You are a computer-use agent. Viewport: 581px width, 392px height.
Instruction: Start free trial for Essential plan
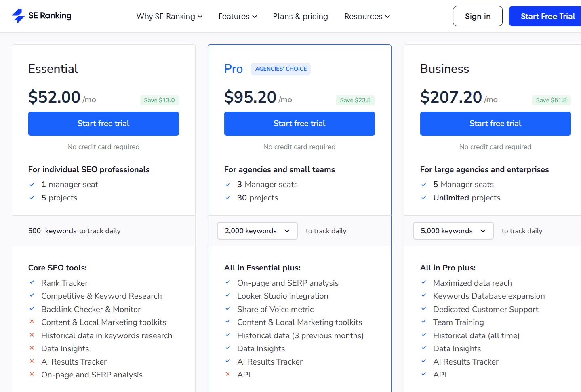coord(103,124)
